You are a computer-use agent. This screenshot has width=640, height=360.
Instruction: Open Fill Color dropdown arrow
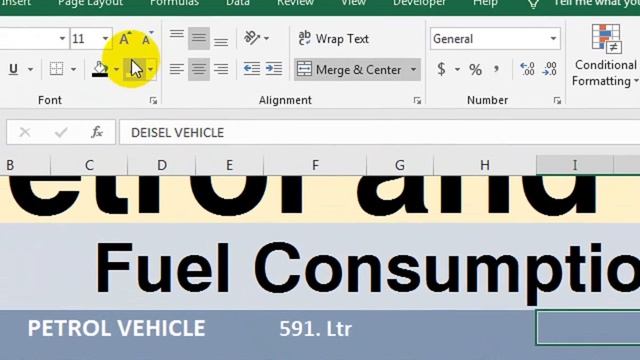[117, 69]
